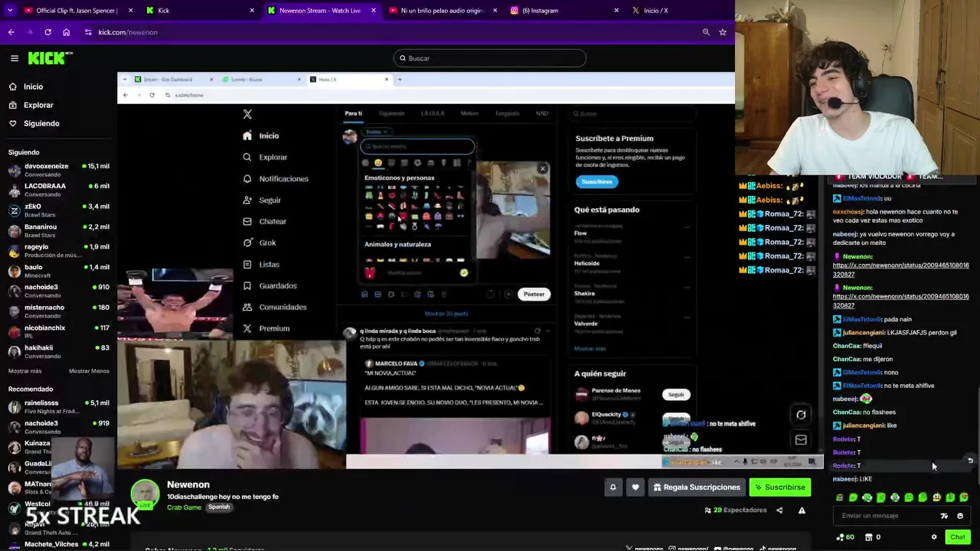The image size is (980, 551).
Task: Open the Kick hamburger sidebar menu
Action: pos(15,58)
